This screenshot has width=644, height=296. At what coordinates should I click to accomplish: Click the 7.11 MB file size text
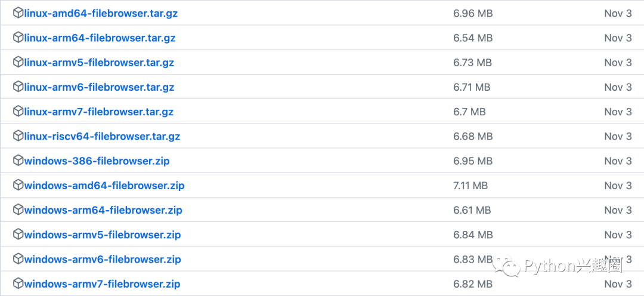[x=470, y=186]
